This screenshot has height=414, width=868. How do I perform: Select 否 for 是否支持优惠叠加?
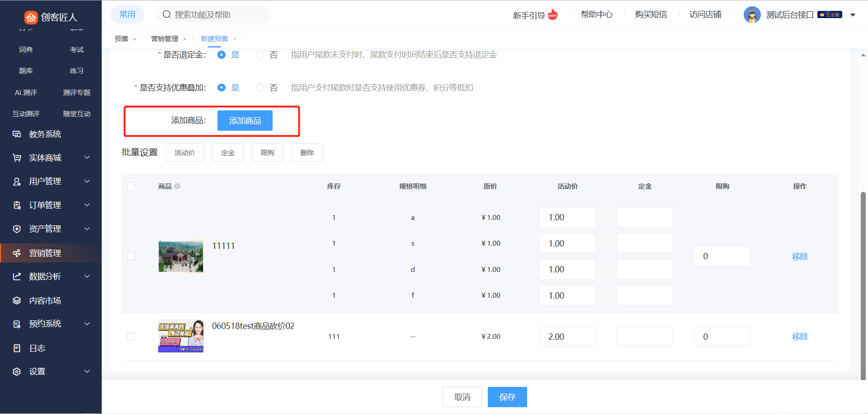[260, 88]
